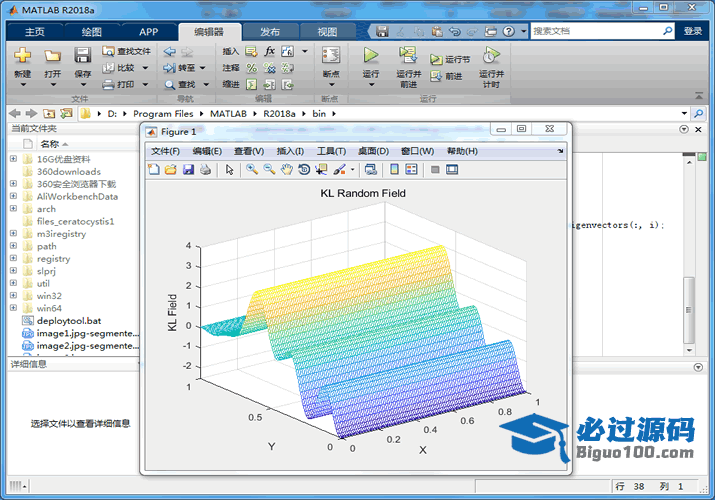
Task: Click the Zoom In tool in Figure 1
Action: tap(252, 170)
